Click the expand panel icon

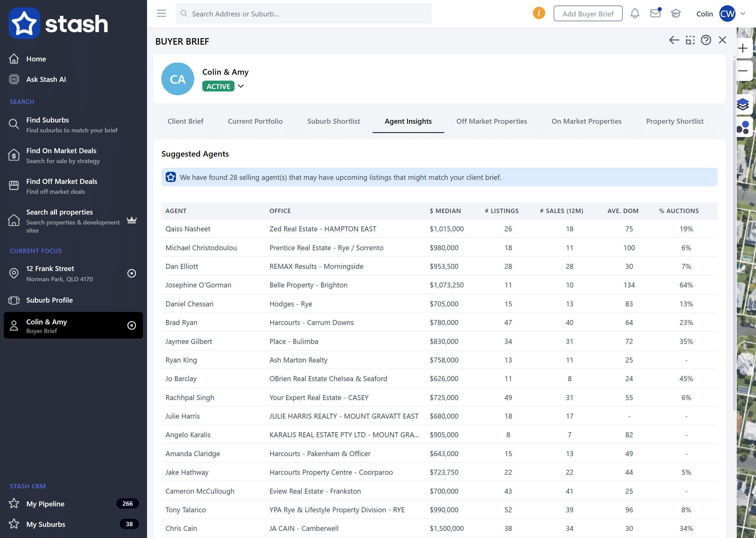coord(690,40)
